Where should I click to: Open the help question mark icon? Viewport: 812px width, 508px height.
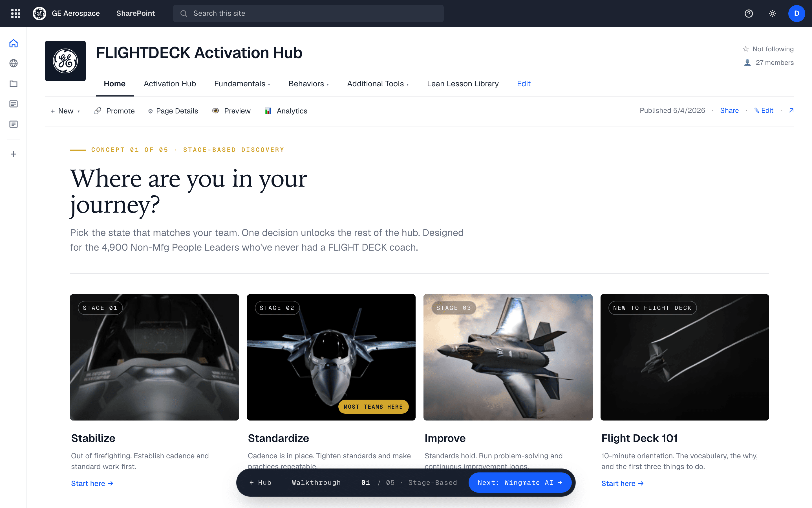749,14
